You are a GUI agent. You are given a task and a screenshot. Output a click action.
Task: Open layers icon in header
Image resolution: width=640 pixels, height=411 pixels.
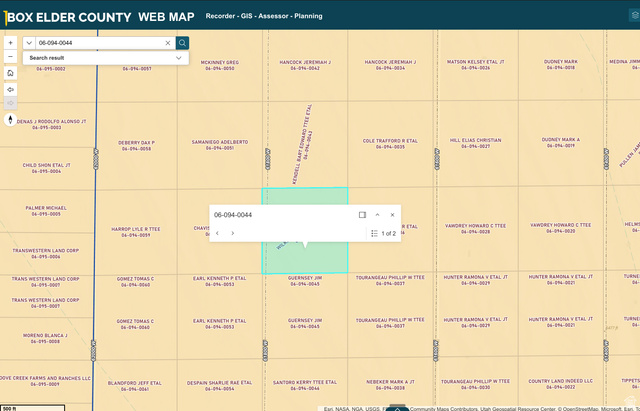pos(635,16)
